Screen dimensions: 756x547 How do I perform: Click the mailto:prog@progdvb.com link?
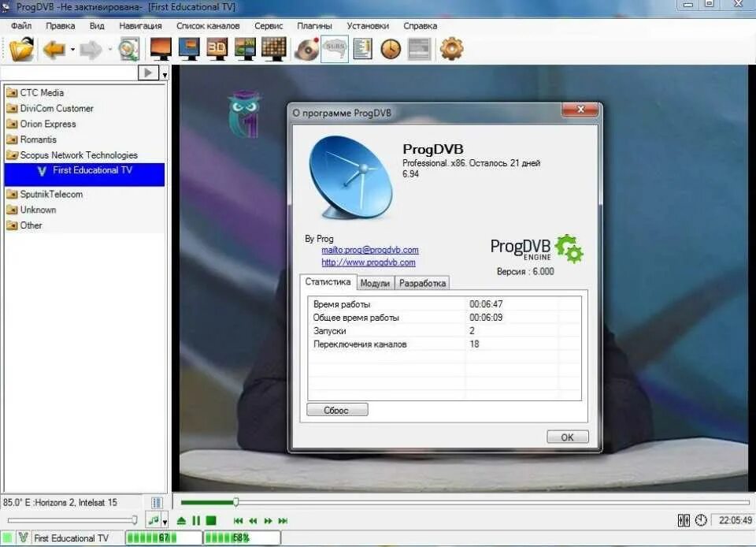[x=370, y=250]
